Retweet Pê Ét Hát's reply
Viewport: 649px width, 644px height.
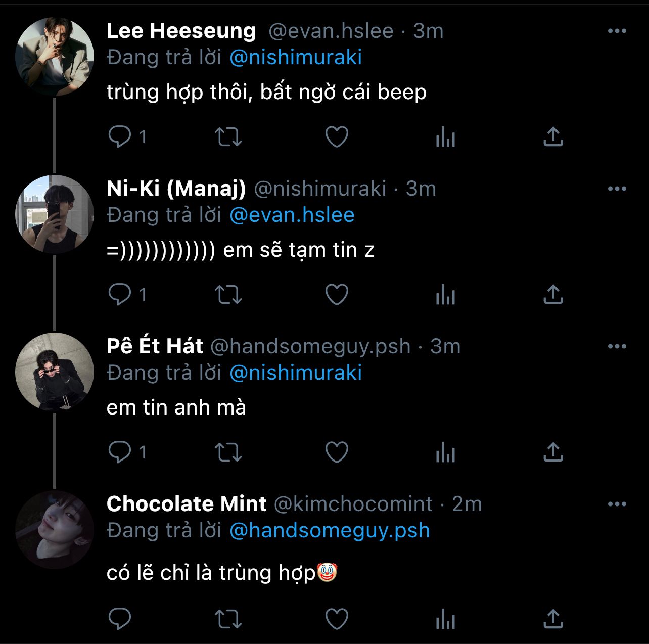coord(228,452)
